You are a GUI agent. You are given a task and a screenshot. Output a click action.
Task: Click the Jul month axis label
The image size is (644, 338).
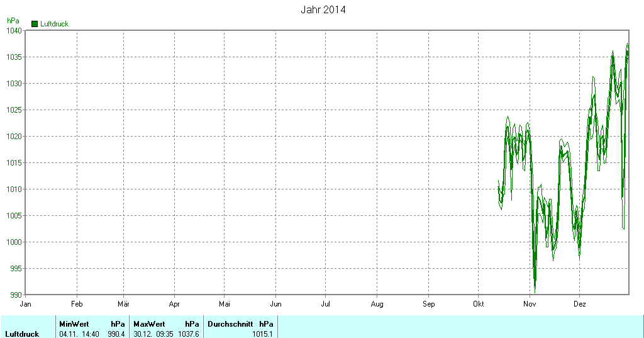[326, 304]
